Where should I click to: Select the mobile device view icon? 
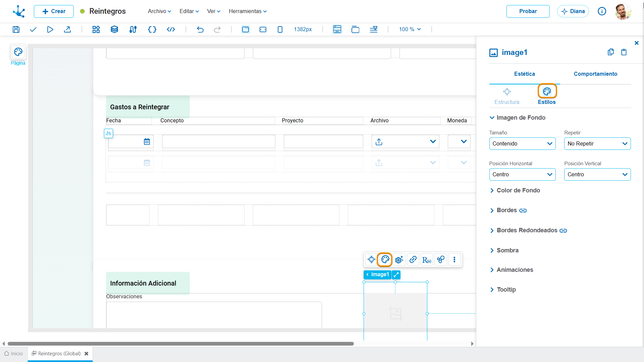click(280, 29)
